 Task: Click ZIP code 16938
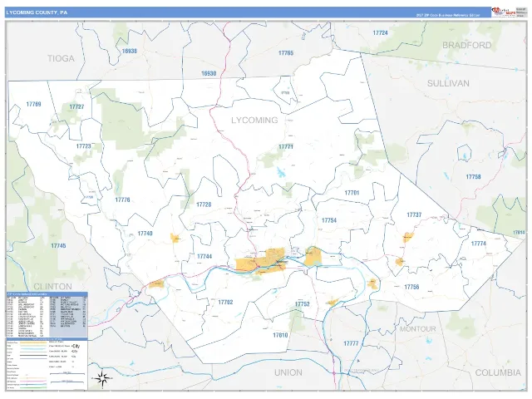pyautogui.click(x=130, y=52)
